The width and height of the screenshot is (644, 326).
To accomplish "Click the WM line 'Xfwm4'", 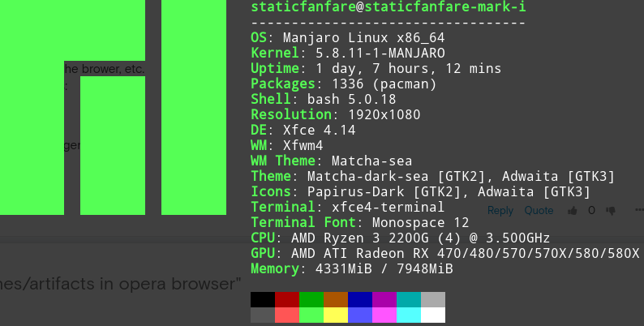I will 287,145.
